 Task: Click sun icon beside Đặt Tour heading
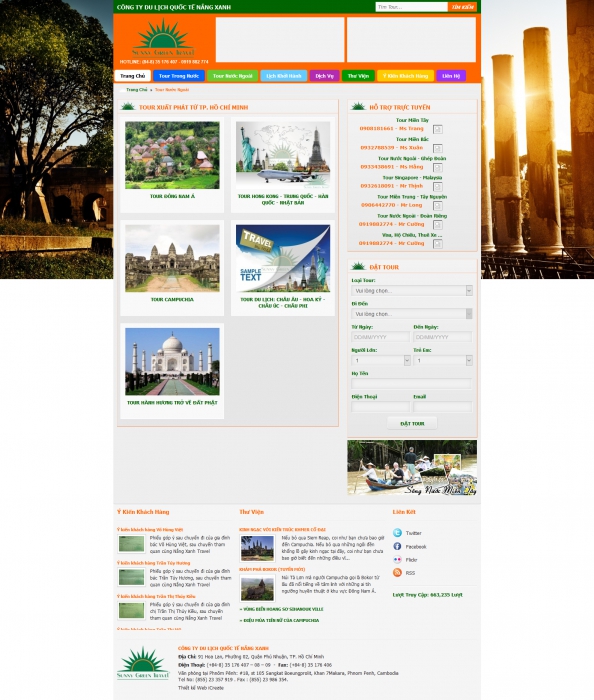click(x=358, y=266)
